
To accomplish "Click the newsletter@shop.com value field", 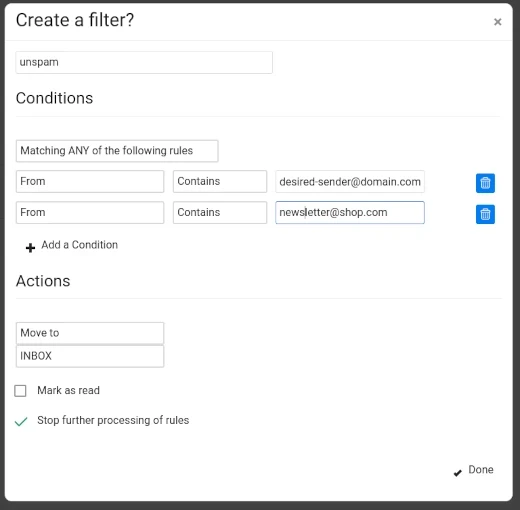I will click(x=350, y=212).
